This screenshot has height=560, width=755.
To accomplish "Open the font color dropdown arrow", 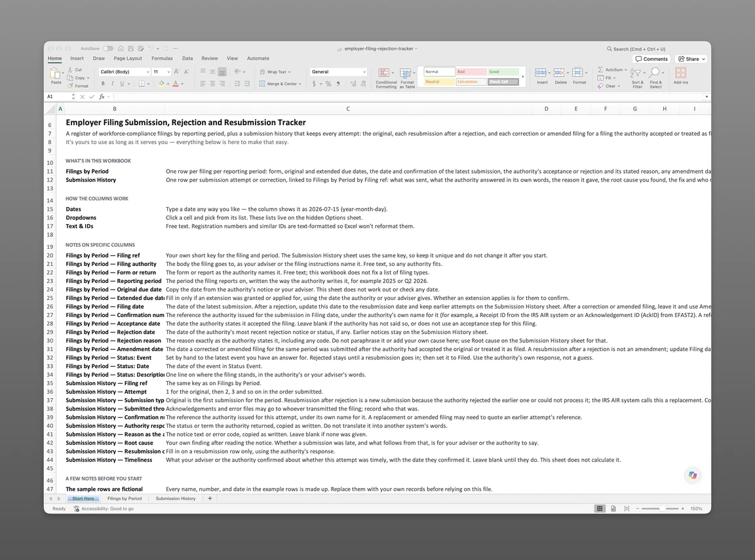I will point(182,84).
